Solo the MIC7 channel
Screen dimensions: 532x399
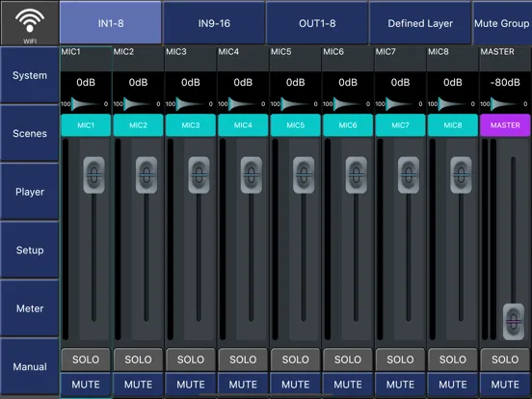(400, 359)
